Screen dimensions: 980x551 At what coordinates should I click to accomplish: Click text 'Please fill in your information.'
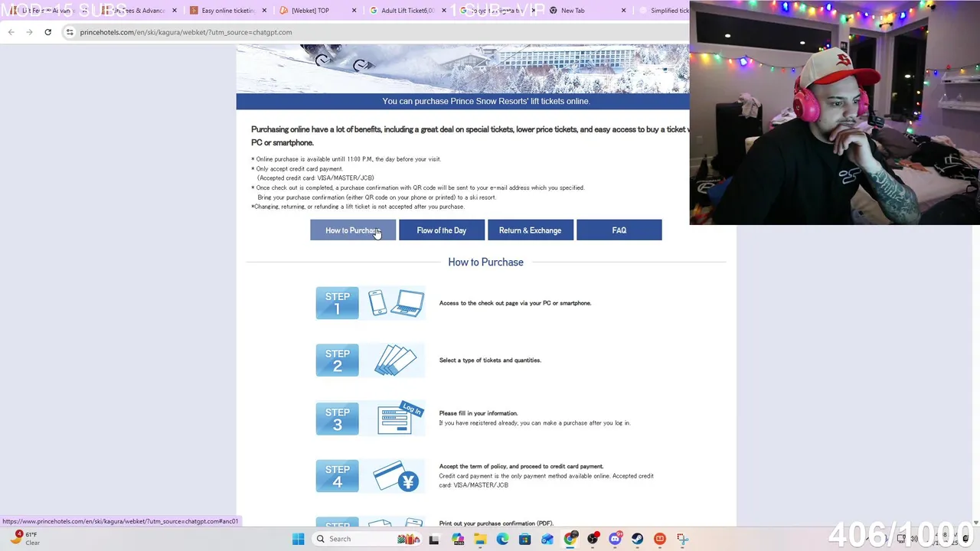pos(479,413)
